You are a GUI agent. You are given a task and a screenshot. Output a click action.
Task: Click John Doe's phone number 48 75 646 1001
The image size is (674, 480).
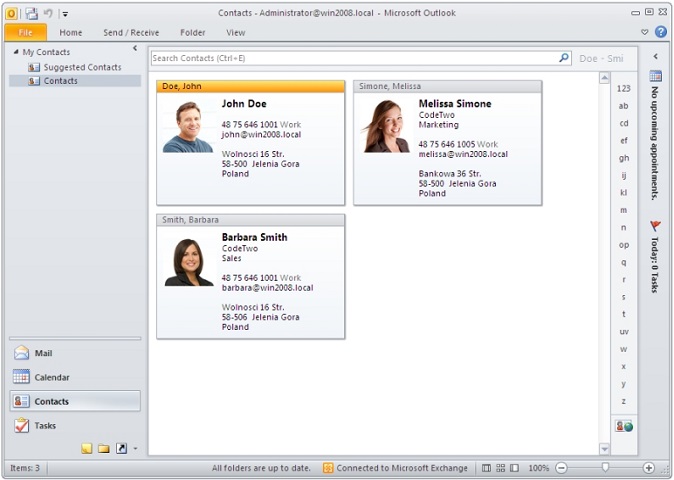[249, 125]
